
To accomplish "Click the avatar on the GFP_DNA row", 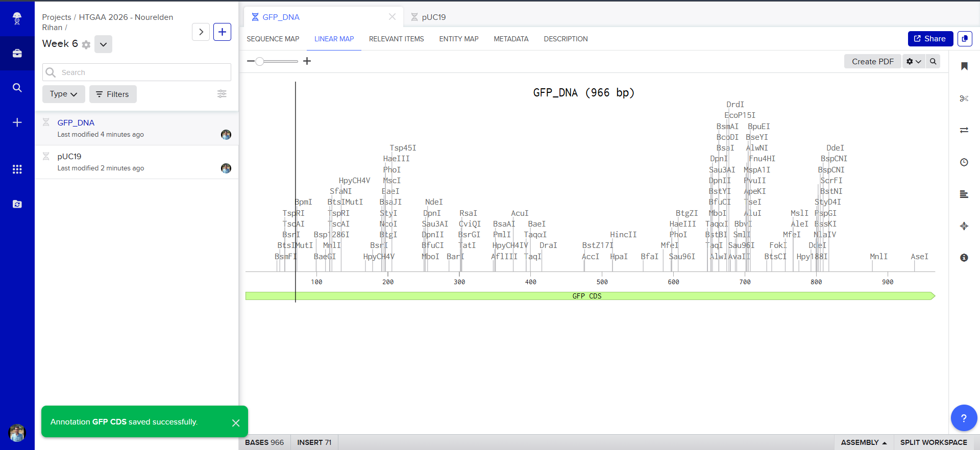I will coord(226,135).
